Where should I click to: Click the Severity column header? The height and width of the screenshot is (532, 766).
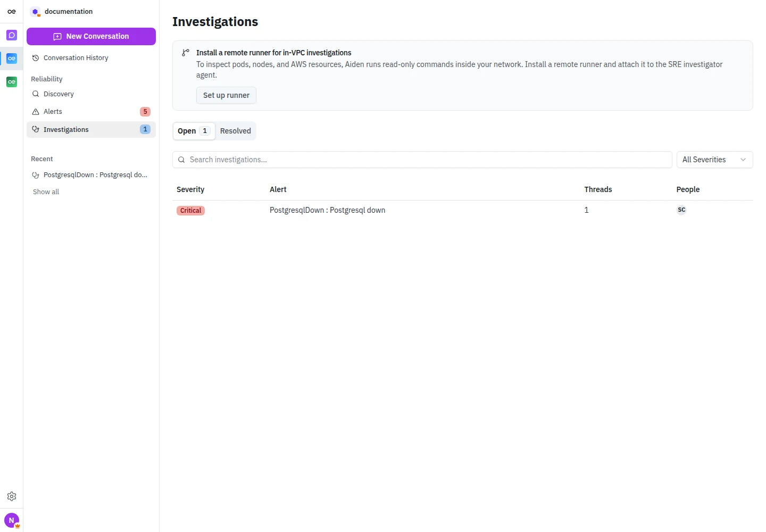point(190,189)
